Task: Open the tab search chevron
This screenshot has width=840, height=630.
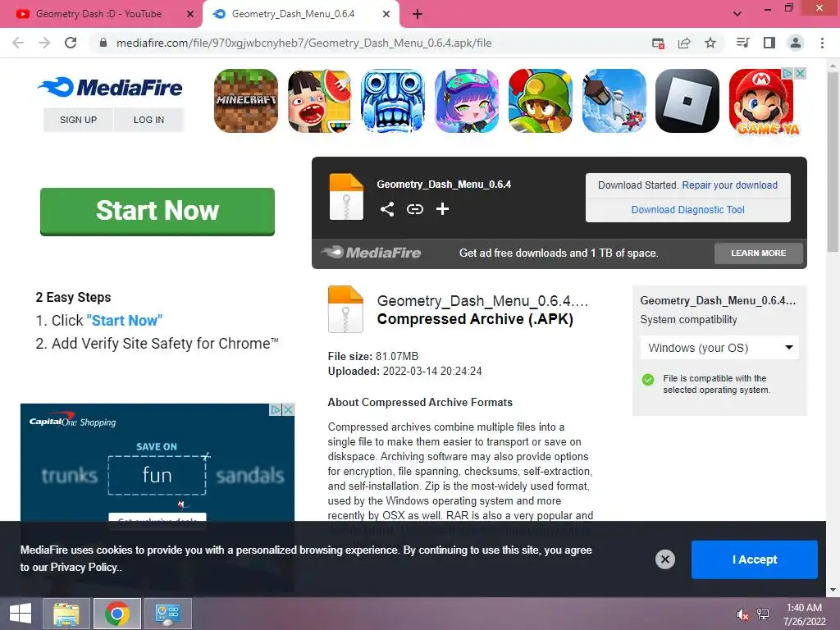Action: coord(737,14)
